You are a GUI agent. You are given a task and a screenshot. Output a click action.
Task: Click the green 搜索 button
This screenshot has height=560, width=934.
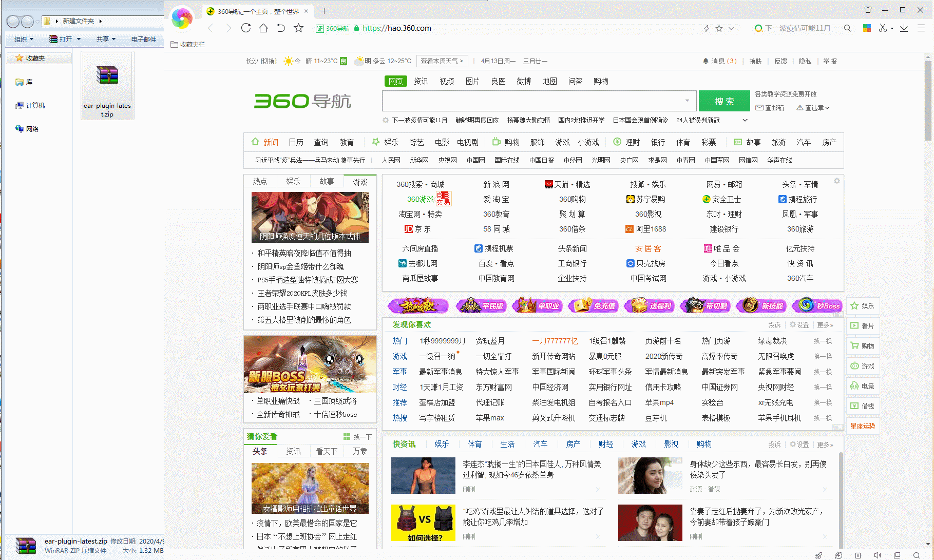tap(724, 101)
